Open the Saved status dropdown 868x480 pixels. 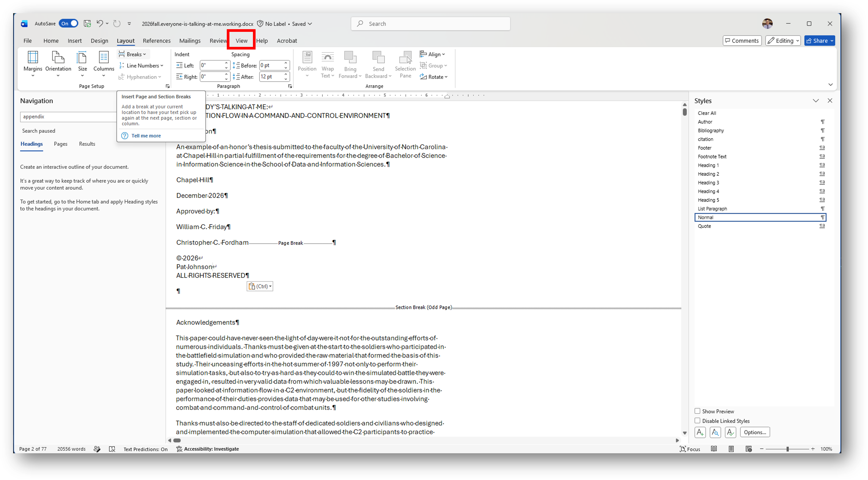302,24
